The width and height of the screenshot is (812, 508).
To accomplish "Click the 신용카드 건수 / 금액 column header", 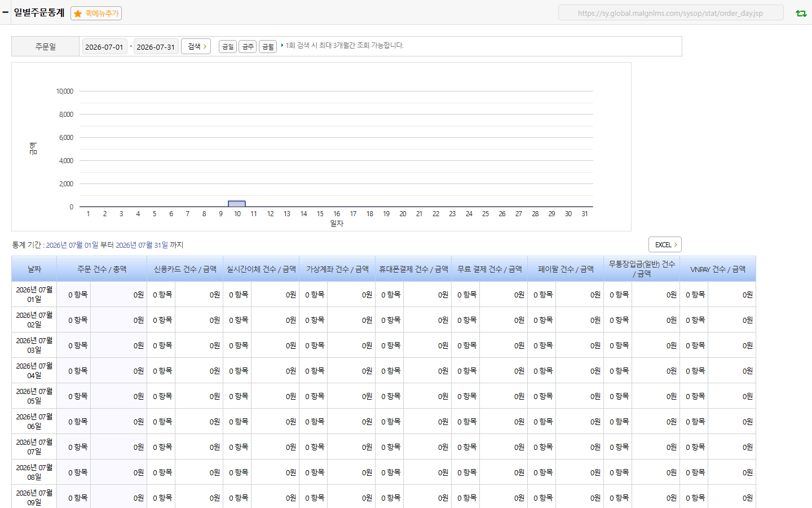I will click(185, 269).
